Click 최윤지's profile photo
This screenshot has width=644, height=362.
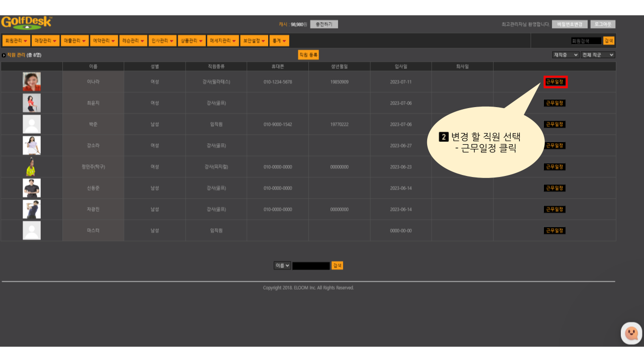(32, 103)
